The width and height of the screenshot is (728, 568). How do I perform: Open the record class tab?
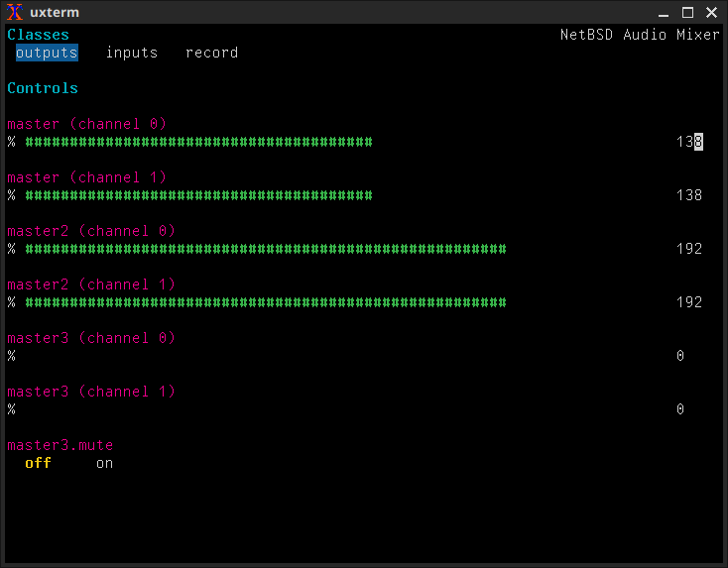[x=211, y=53]
